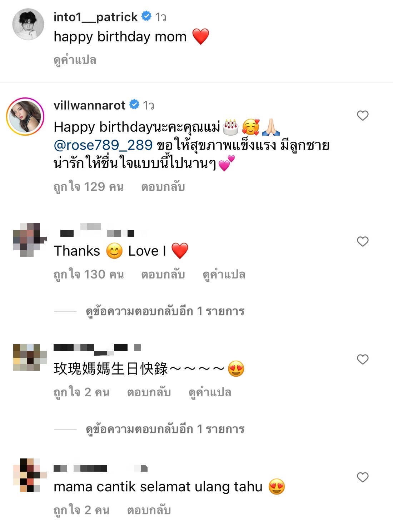The width and height of the screenshot is (393, 532).
Task: Like villwannarot's birthday comment
Action: tap(363, 115)
